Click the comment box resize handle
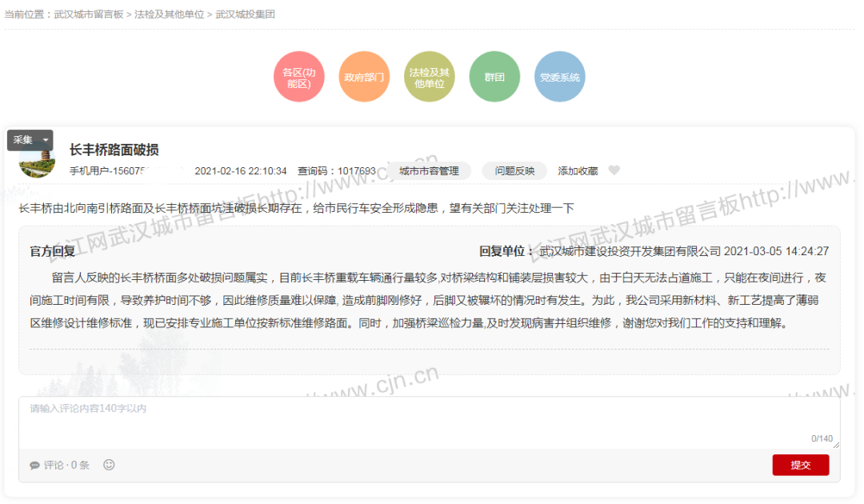 [x=836, y=445]
